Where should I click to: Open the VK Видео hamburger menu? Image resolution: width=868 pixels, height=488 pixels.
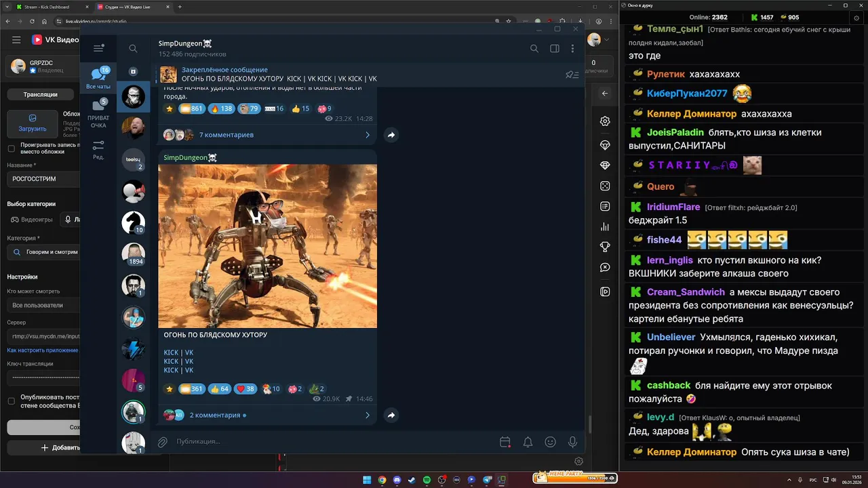tap(16, 40)
